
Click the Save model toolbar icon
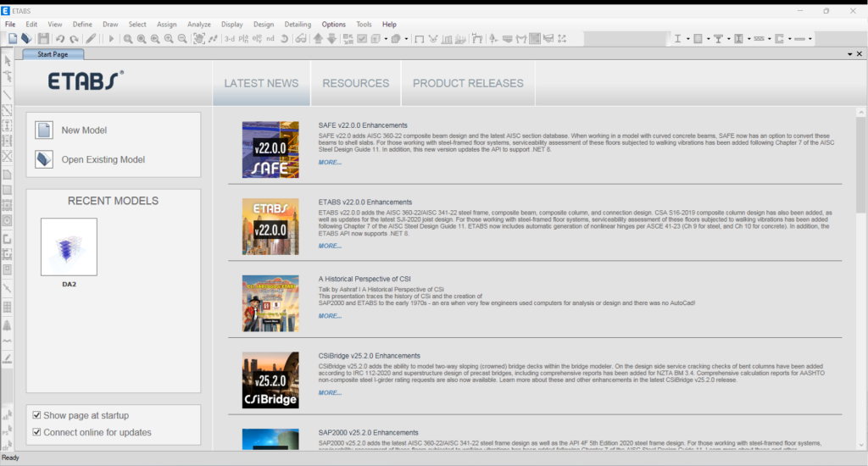tap(42, 39)
